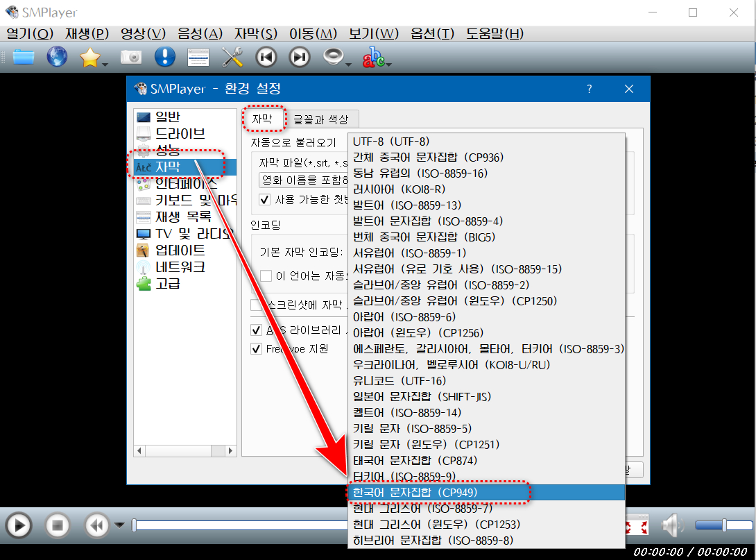Close the 환경 설정 dialog
Viewport: 756px width, 560px height.
pos(628,89)
